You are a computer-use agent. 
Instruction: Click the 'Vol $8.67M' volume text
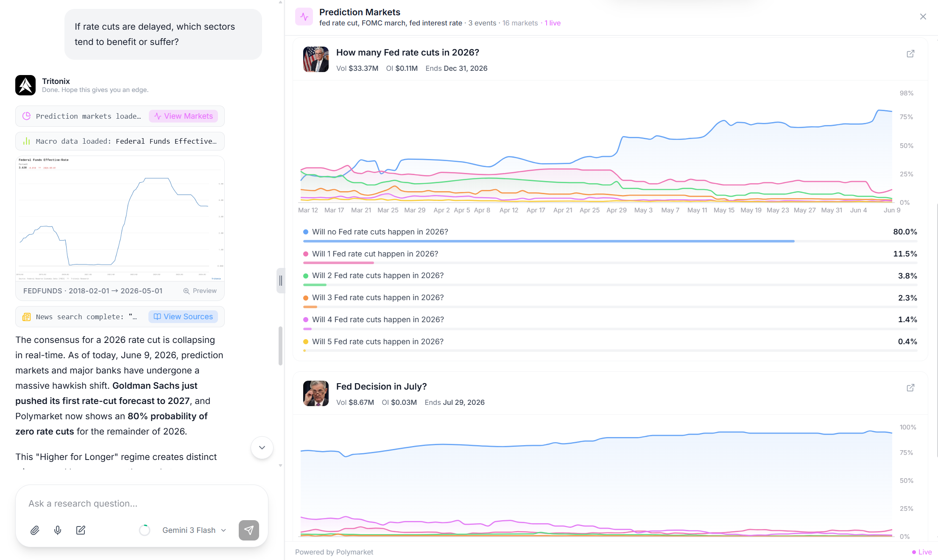pos(355,402)
